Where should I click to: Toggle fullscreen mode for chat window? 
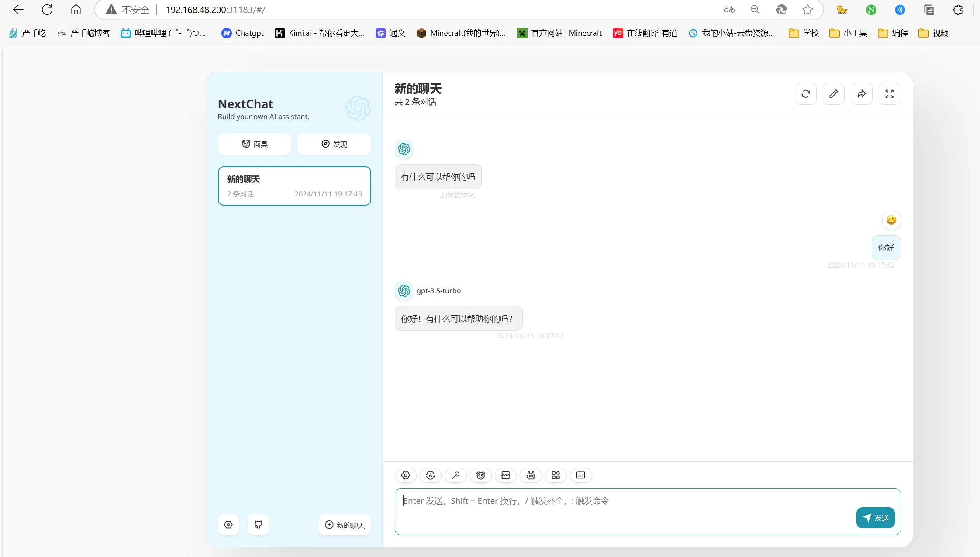click(889, 94)
